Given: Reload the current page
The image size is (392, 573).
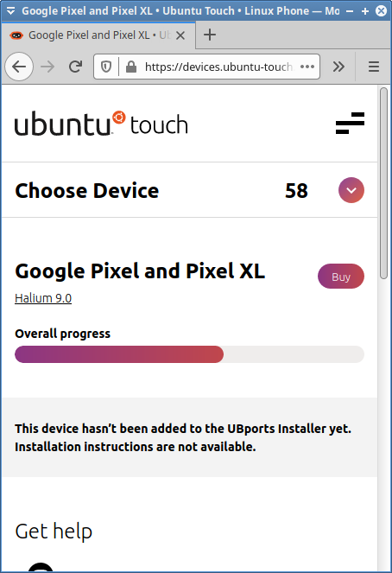Looking at the screenshot, I should pos(76,67).
